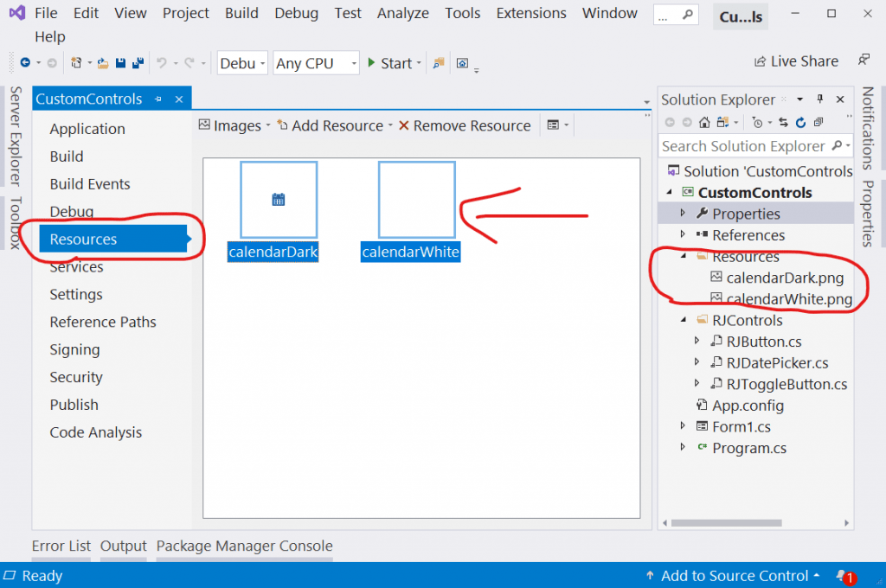Click Add to Source Control
This screenshot has width=886, height=588.
pyautogui.click(x=733, y=575)
